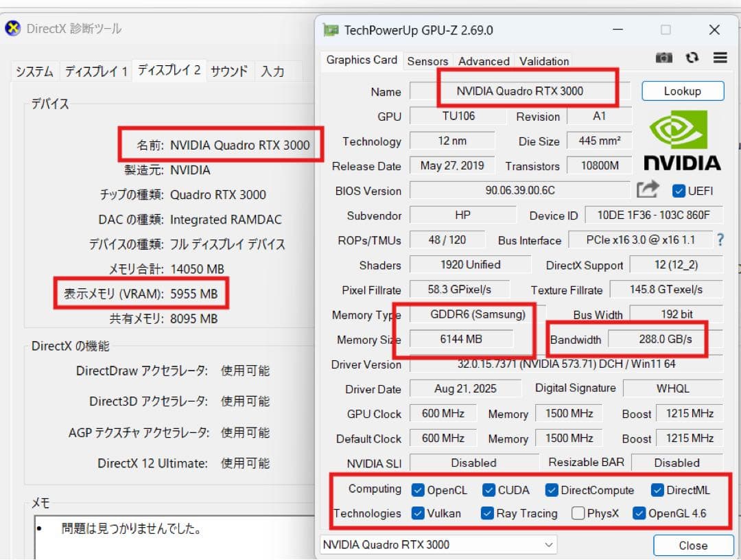Open サウンド tab in DirectX tool

pos(229,71)
